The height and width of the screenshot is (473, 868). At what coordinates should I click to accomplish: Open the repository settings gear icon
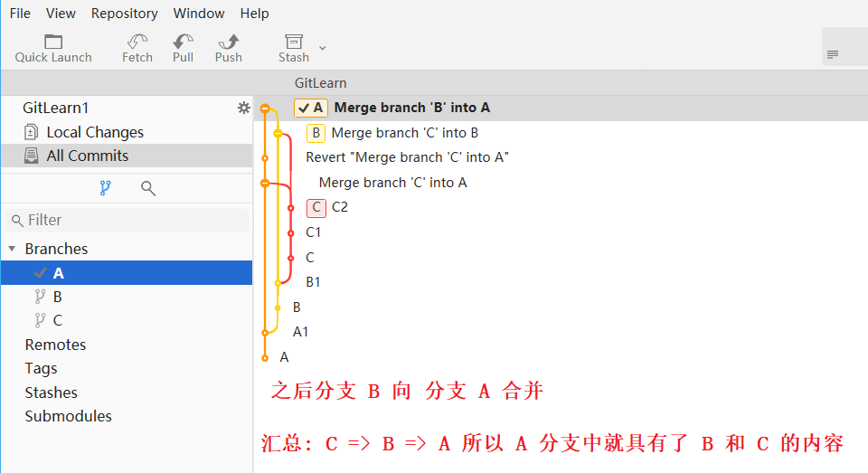coord(243,108)
